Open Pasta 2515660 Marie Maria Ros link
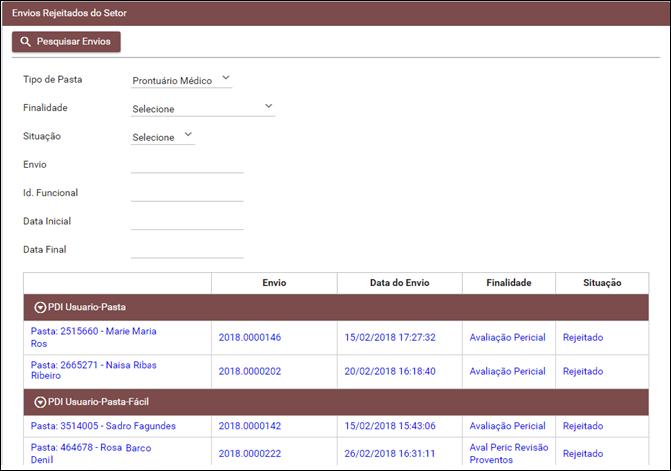Screen dimensions: 671x471 click(93, 337)
